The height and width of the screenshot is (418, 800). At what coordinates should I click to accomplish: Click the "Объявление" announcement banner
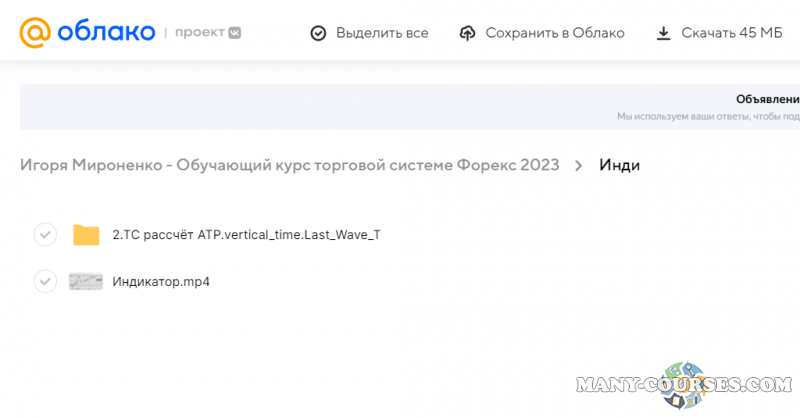point(766,99)
